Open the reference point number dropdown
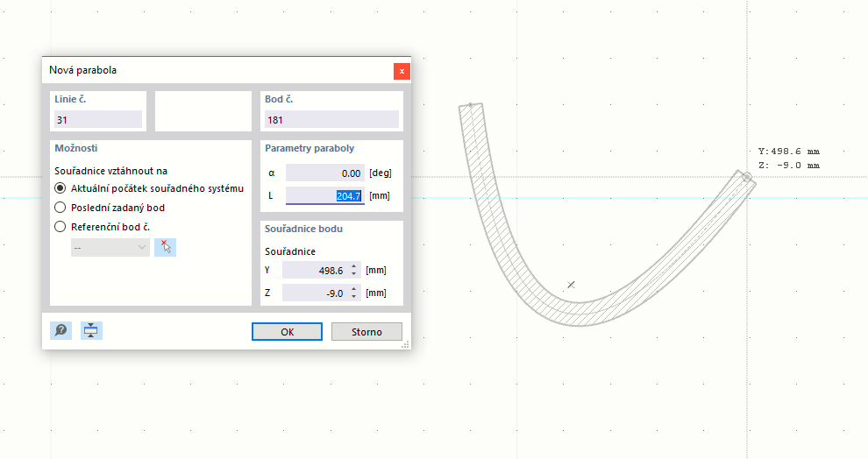Viewport: 868px width, 459px height. 110,247
